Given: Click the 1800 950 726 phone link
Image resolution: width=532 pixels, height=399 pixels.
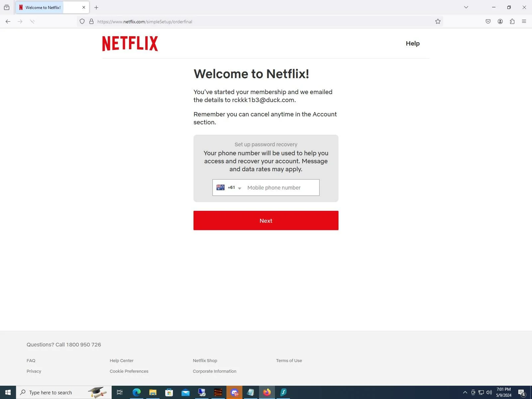Looking at the screenshot, I should [x=83, y=344].
